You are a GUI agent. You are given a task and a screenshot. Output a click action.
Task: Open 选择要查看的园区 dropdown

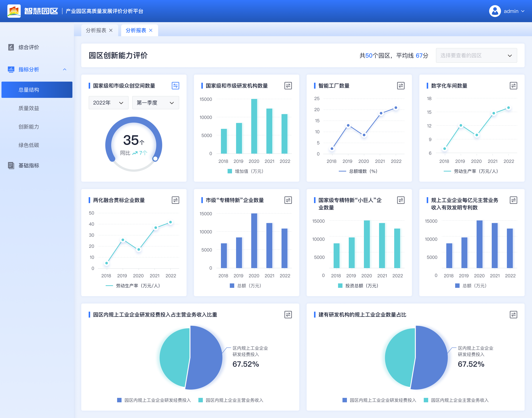pos(476,56)
